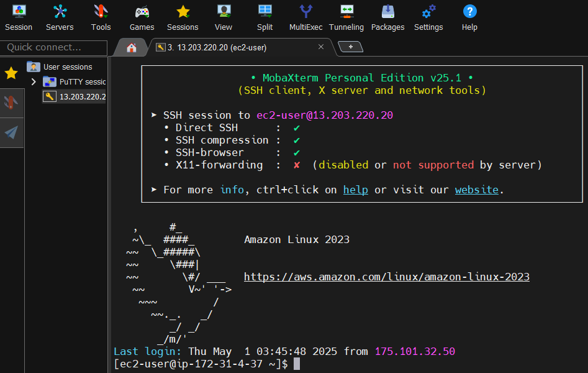Open the MultiExec mode
The image size is (588, 373).
click(305, 17)
